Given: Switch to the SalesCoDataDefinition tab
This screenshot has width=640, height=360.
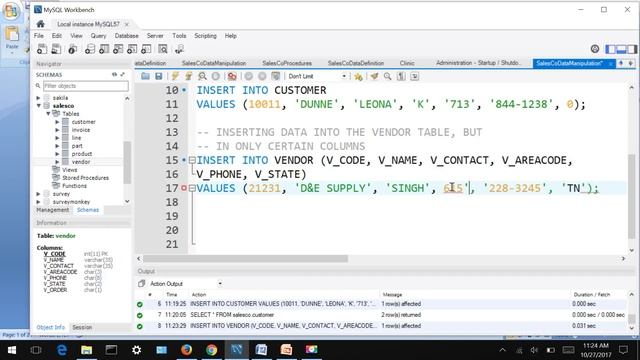Looking at the screenshot, I should point(356,63).
